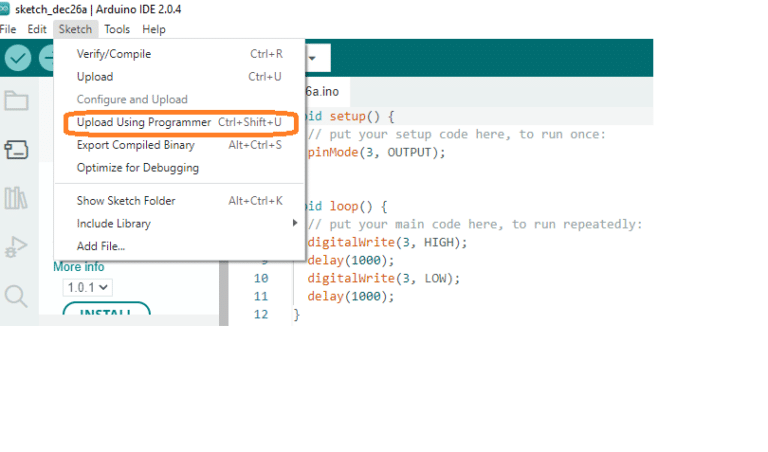Click line number 12 in gutter
768x452 pixels.
(261, 314)
